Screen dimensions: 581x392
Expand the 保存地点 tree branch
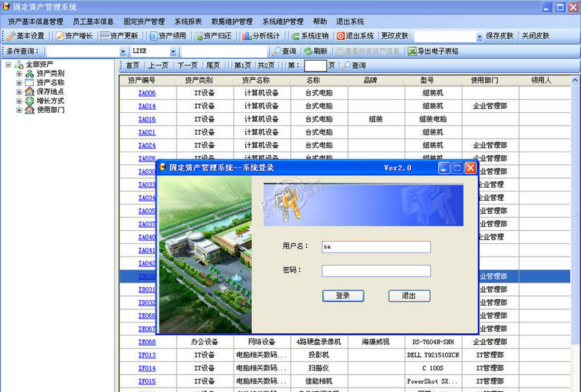[x=19, y=92]
